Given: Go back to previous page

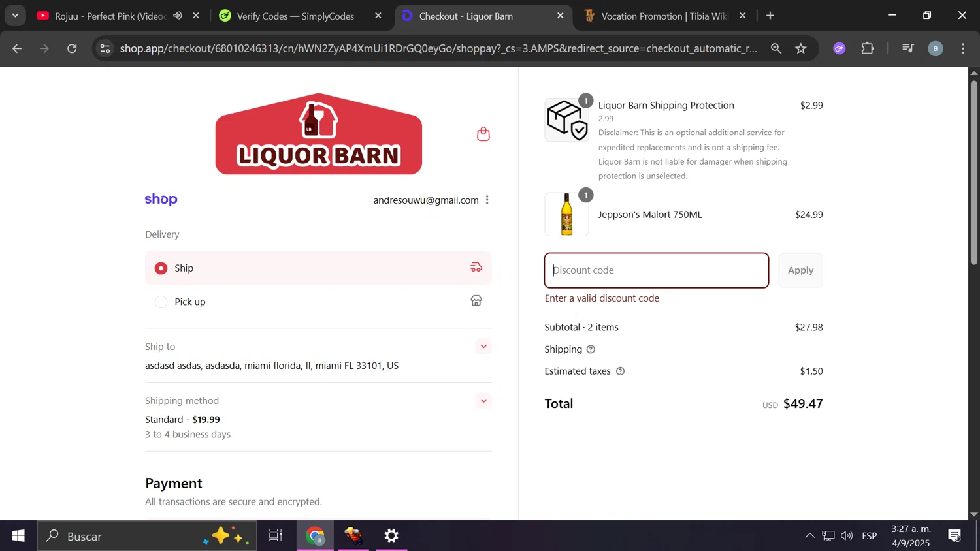Looking at the screenshot, I should click(x=17, y=48).
